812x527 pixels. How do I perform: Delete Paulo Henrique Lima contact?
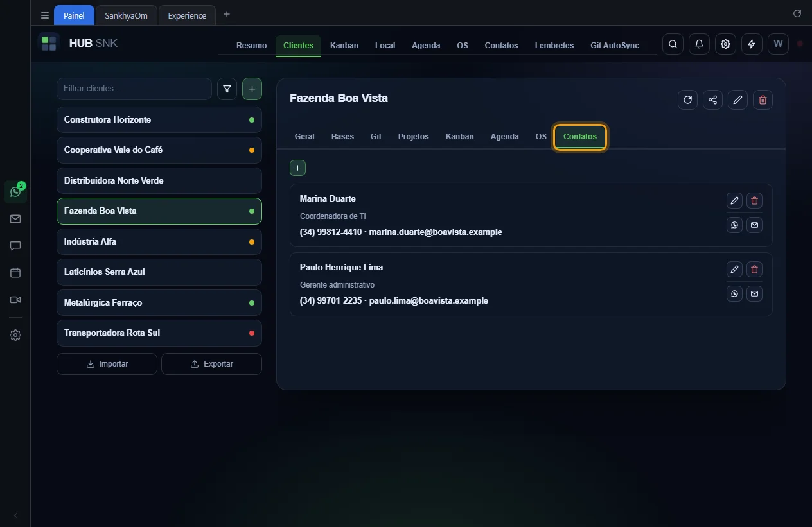coord(754,270)
